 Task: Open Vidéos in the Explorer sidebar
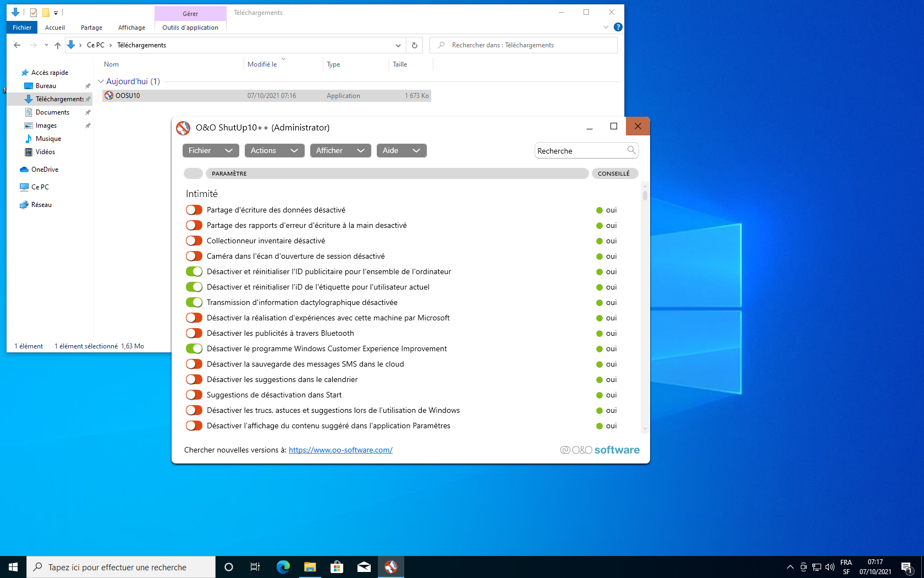pyautogui.click(x=45, y=152)
